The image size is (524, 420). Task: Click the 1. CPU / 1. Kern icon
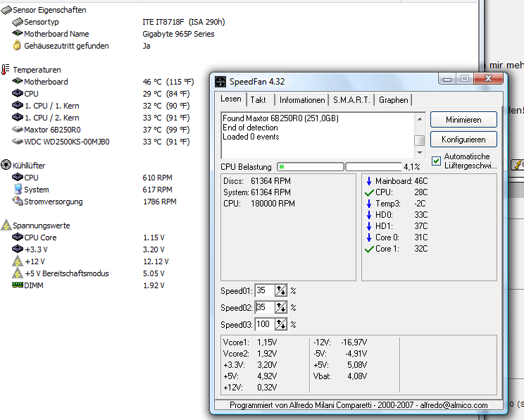pyautogui.click(x=18, y=105)
